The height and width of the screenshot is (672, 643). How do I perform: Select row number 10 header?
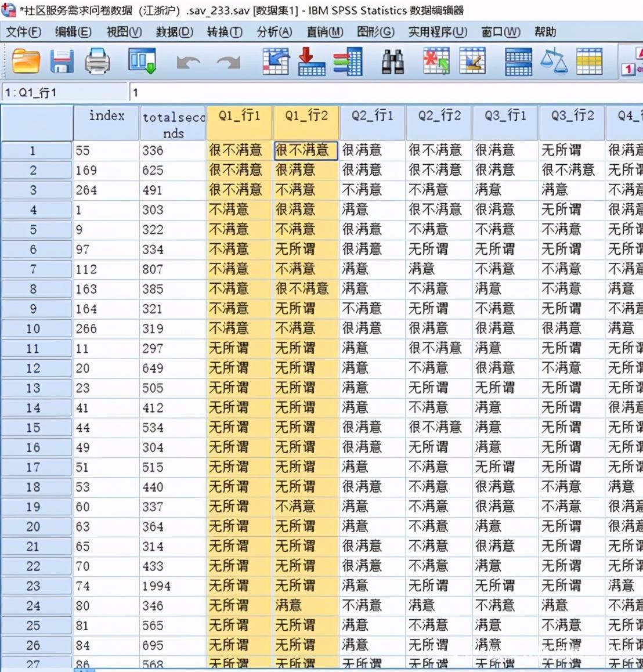[34, 329]
